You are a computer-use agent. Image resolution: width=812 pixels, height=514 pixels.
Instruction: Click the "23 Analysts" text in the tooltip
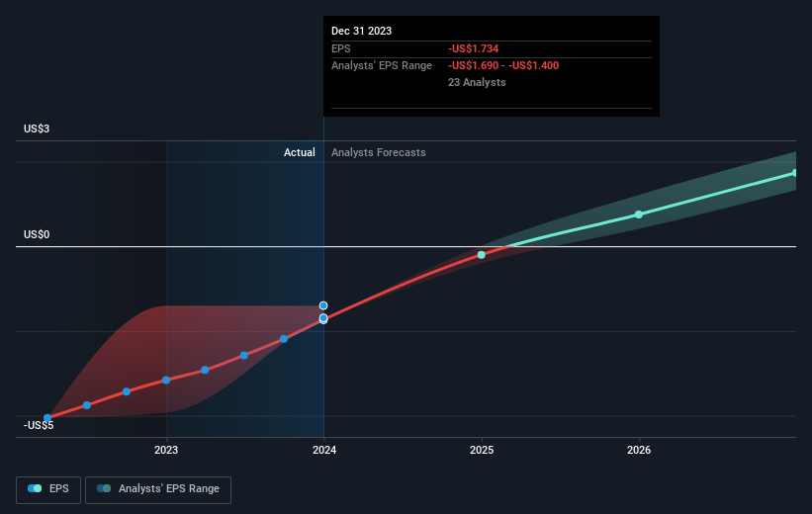click(477, 83)
